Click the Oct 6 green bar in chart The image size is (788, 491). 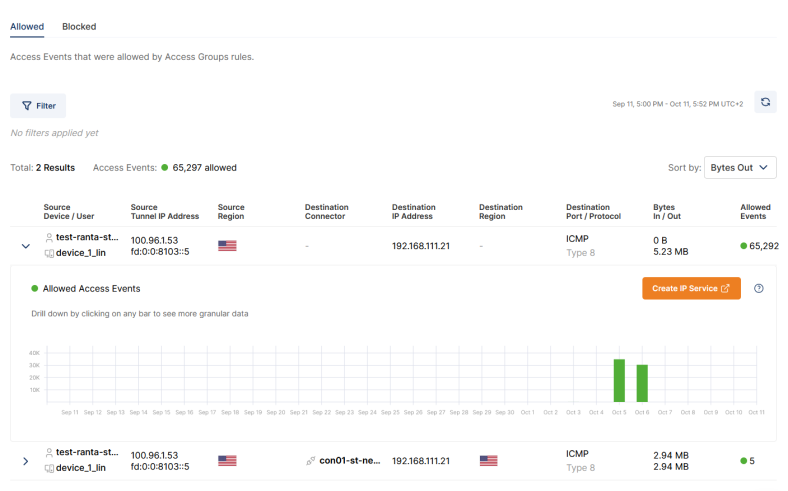click(x=642, y=384)
